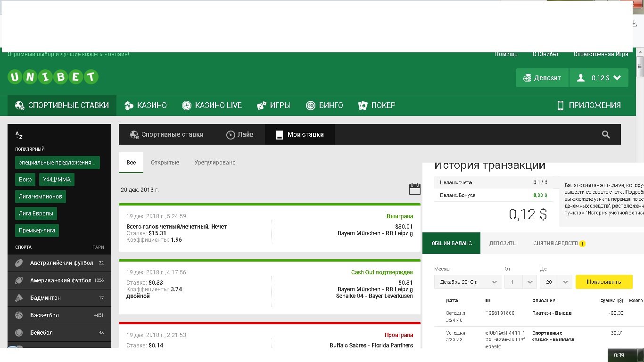Switch to Мои ставки tab
This screenshot has height=362, width=644.
(x=300, y=134)
